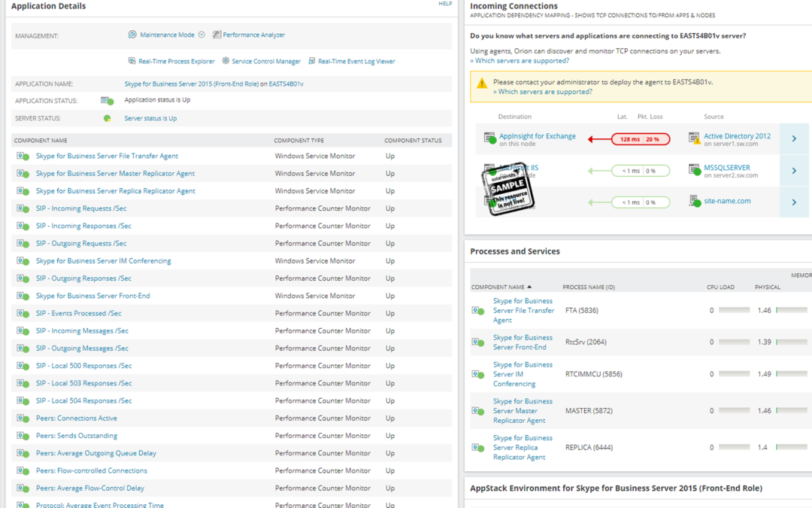Open Skype for Business Server File Transfer Agent component
This screenshot has height=508, width=812.
point(107,156)
